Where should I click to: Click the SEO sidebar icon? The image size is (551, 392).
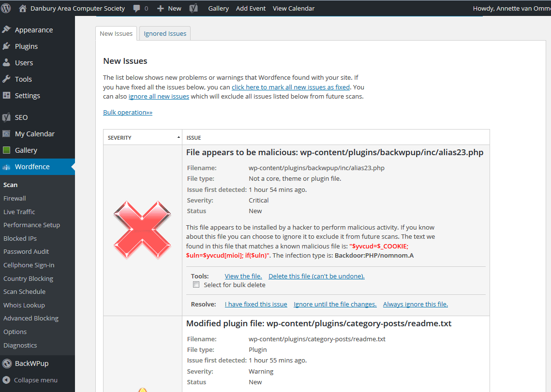point(6,117)
